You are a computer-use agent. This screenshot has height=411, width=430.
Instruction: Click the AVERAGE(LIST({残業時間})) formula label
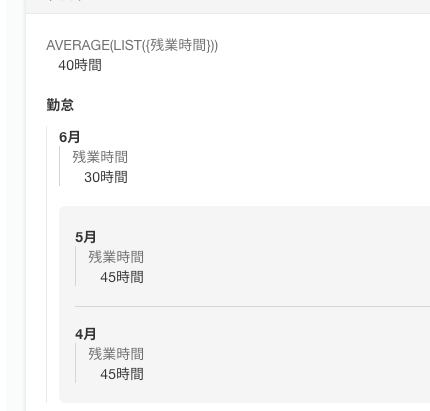click(x=132, y=45)
